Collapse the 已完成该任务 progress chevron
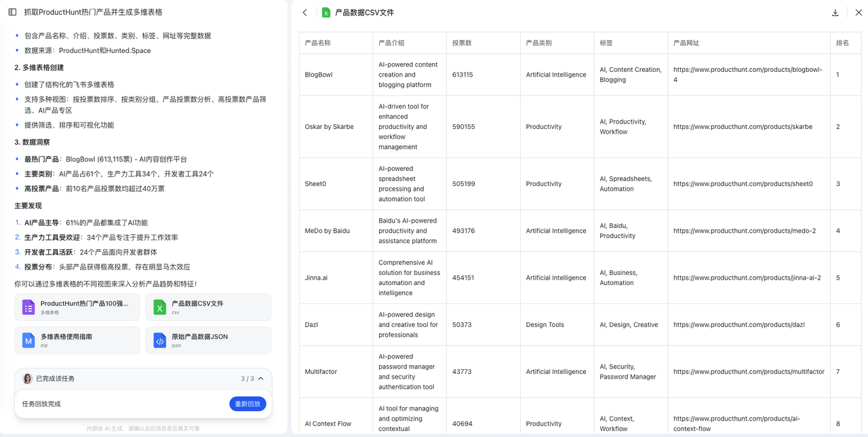Screen dimensions: 868x437 [x=261, y=379]
